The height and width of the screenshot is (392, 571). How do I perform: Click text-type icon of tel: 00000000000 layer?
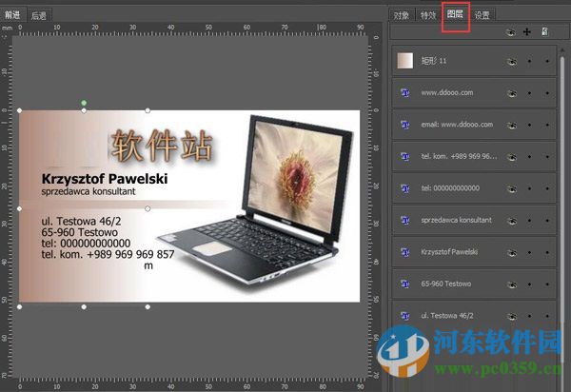click(405, 188)
